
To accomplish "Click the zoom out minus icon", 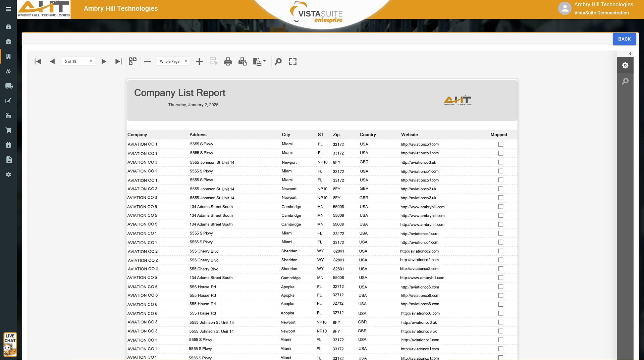I will (x=148, y=61).
